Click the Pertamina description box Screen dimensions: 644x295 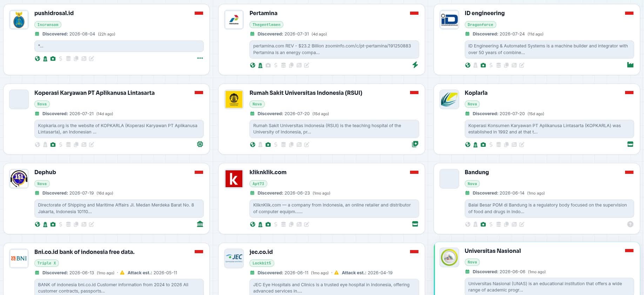334,49
